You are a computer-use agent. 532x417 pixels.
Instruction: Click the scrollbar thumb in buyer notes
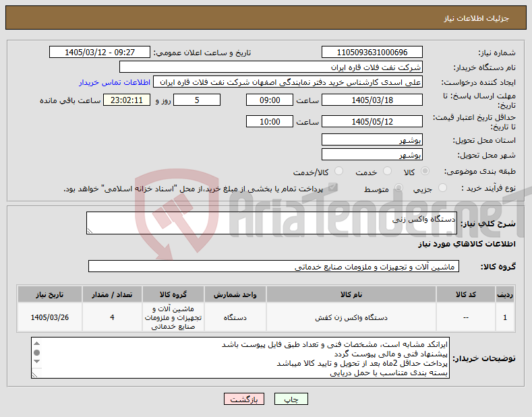pos(37,353)
